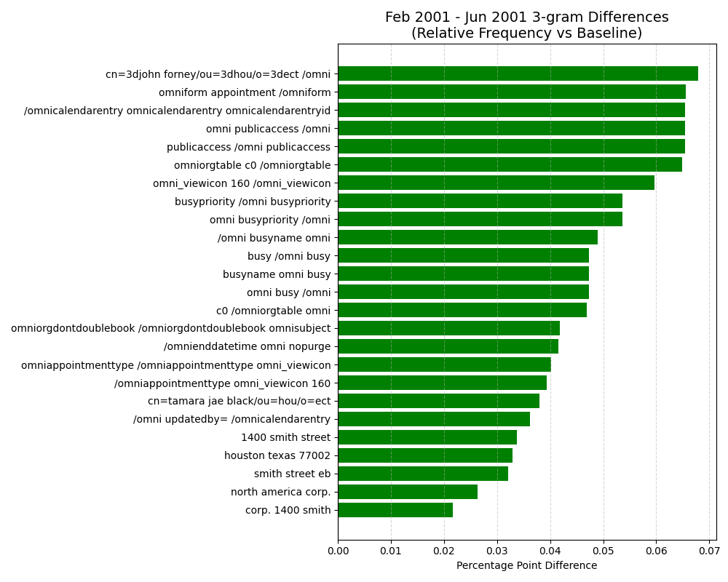The image size is (728, 582).
Task: Click the bar for 'smith street eb'
Action: (423, 474)
